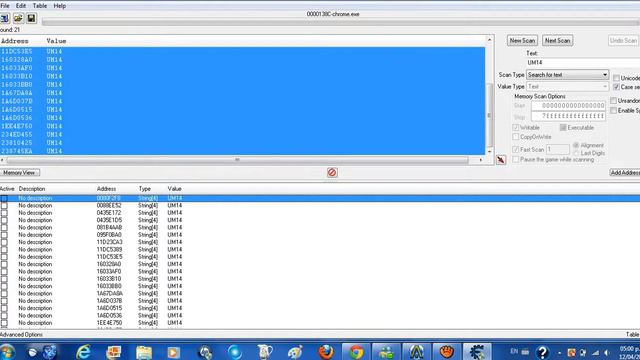640x360 pixels.
Task: Open the Windows Start orb
Action: 7,352
